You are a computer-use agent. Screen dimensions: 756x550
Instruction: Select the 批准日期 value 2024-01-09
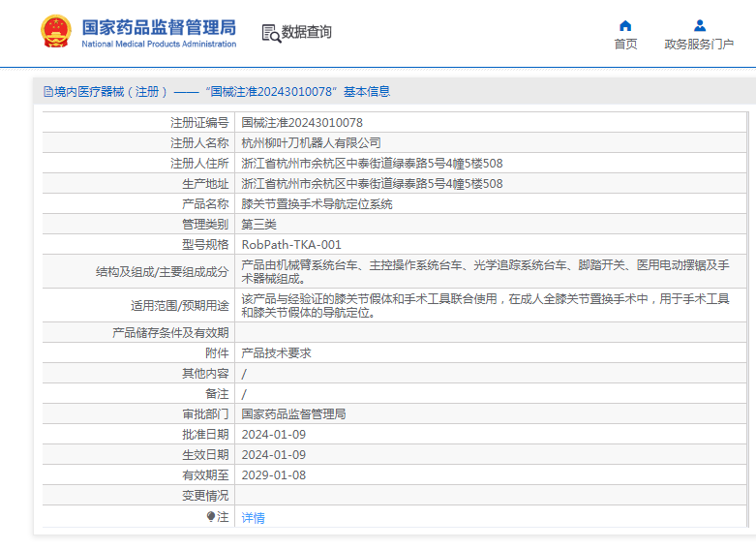coord(274,434)
